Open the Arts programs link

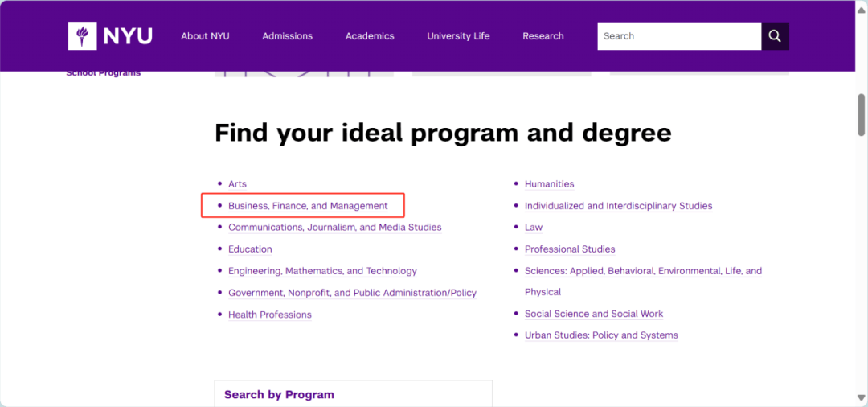tap(237, 184)
